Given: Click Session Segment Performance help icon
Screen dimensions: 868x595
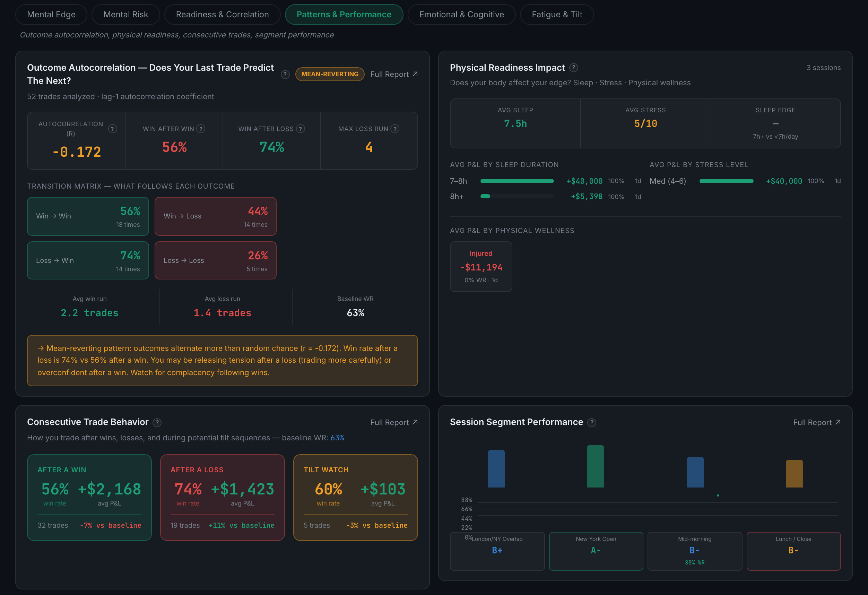Looking at the screenshot, I should (592, 422).
